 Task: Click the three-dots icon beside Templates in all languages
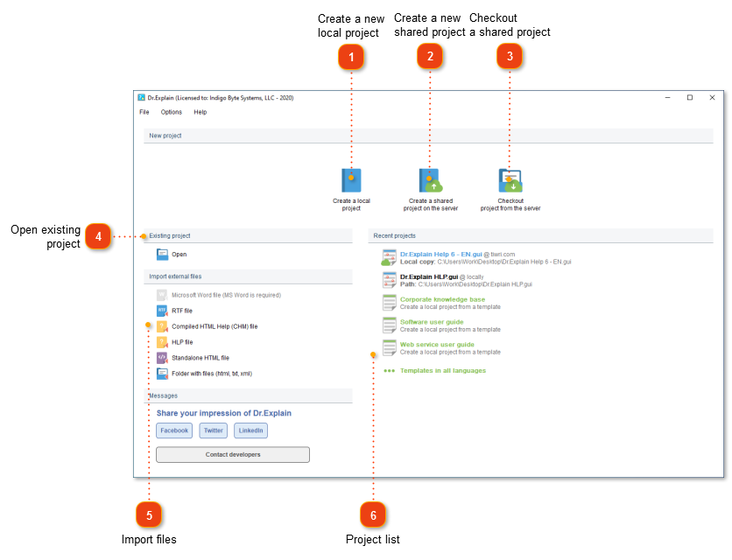coord(389,371)
